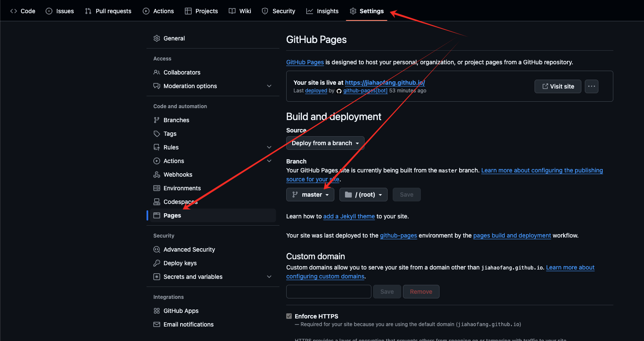The image size is (644, 341).
Task: Open Collaborators in sidebar
Action: [213, 72]
